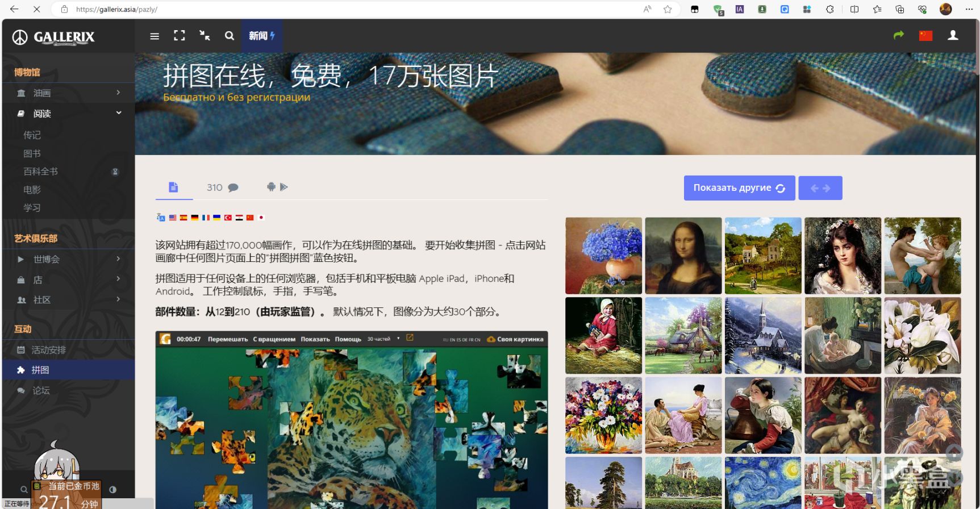The height and width of the screenshot is (509, 980).
Task: Click the blue left-right arrows button
Action: pos(820,188)
